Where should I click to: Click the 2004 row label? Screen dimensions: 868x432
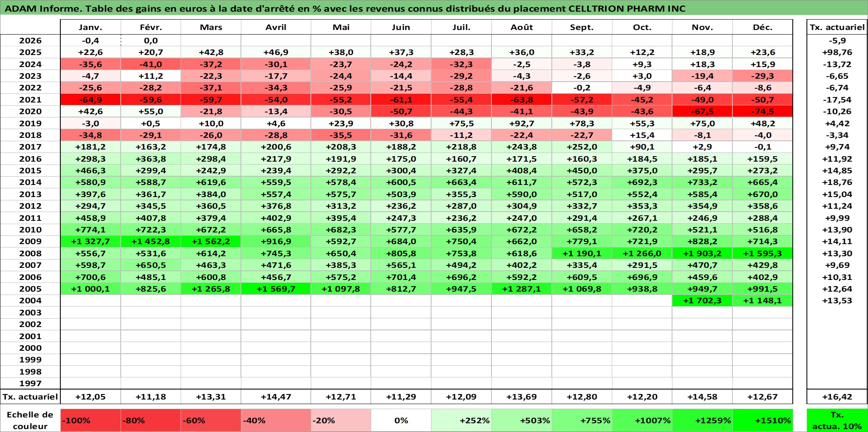pos(30,300)
